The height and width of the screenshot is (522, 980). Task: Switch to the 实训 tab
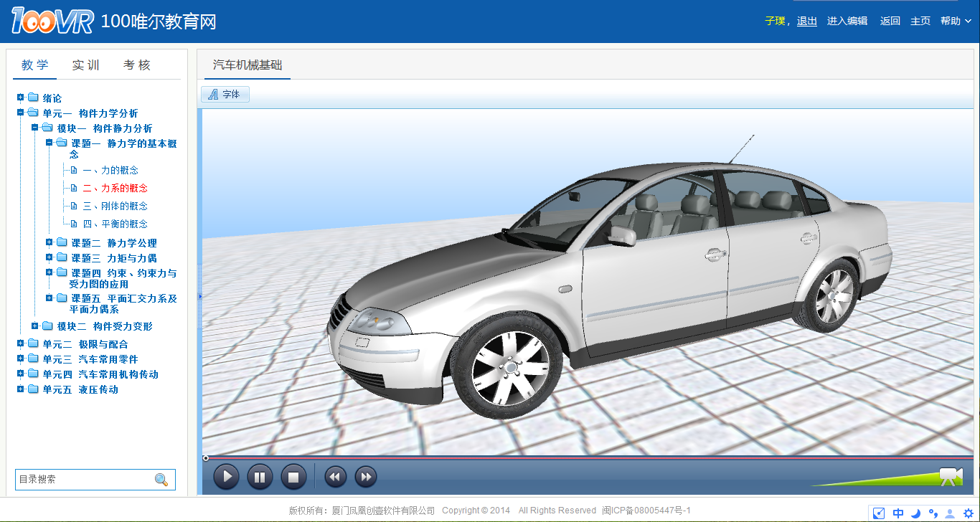pos(85,65)
